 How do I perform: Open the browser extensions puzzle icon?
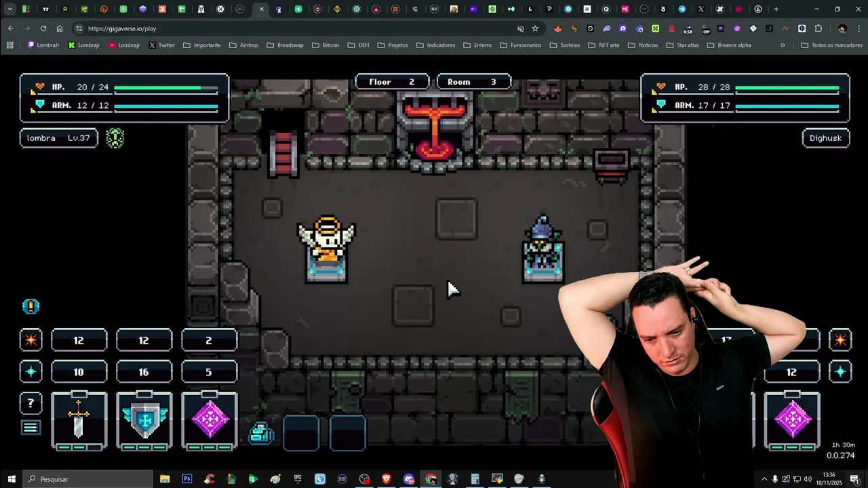click(x=818, y=28)
